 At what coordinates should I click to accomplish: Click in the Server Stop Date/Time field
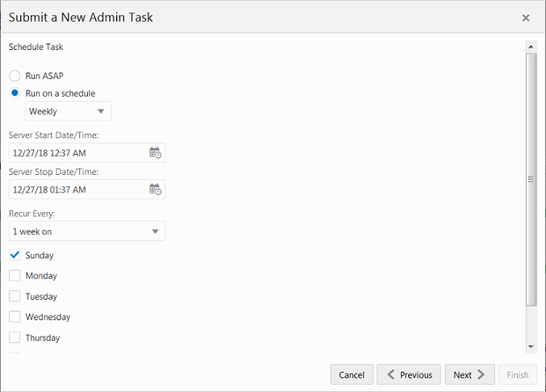tap(77, 190)
